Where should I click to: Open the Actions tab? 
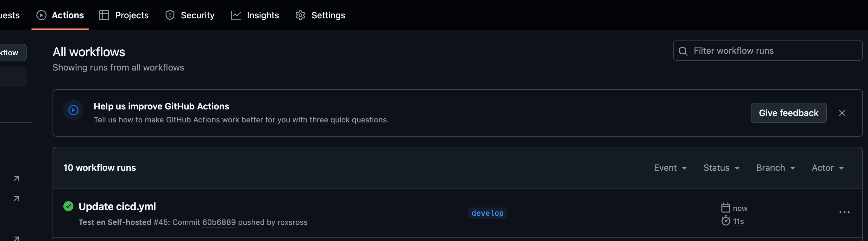click(x=60, y=15)
